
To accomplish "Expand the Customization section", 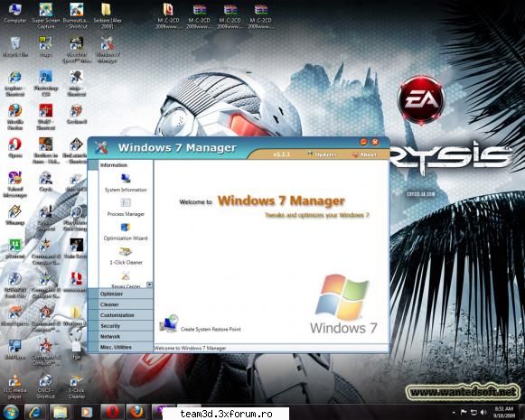I will click(x=120, y=315).
